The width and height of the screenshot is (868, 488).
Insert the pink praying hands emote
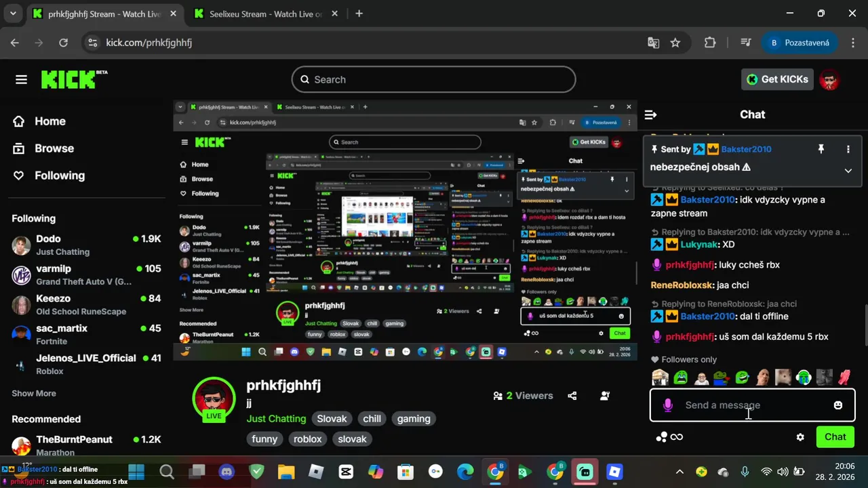point(844,377)
